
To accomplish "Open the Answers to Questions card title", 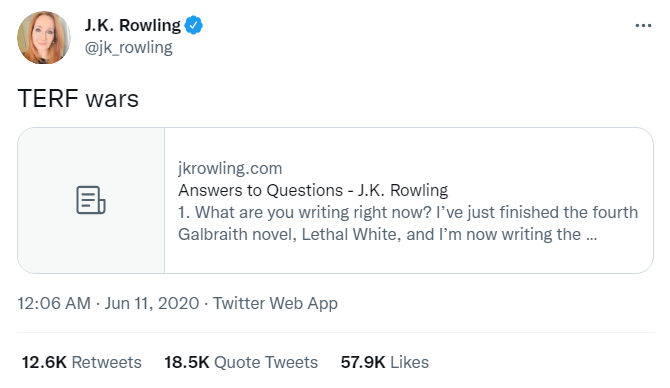I will 313,190.
